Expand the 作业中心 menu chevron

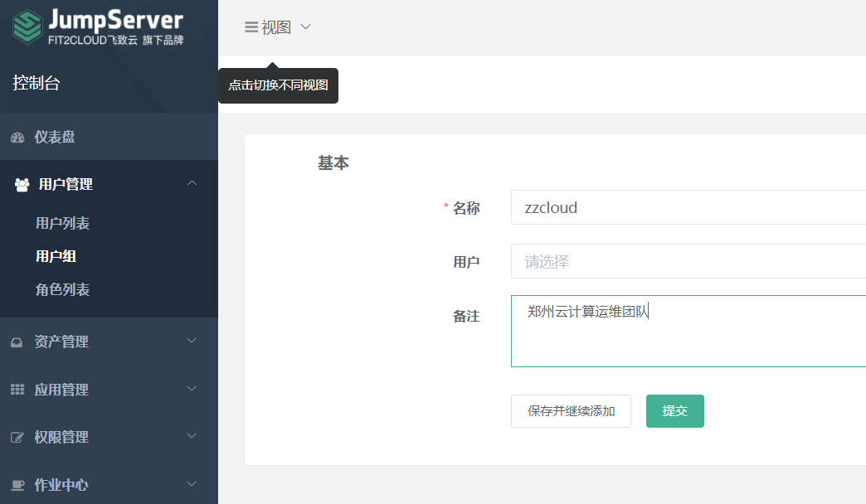[192, 484]
